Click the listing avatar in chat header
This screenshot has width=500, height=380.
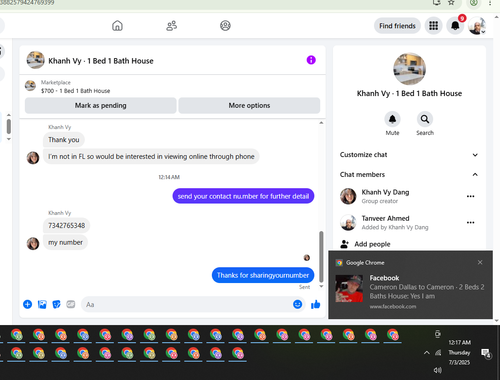[35, 60]
